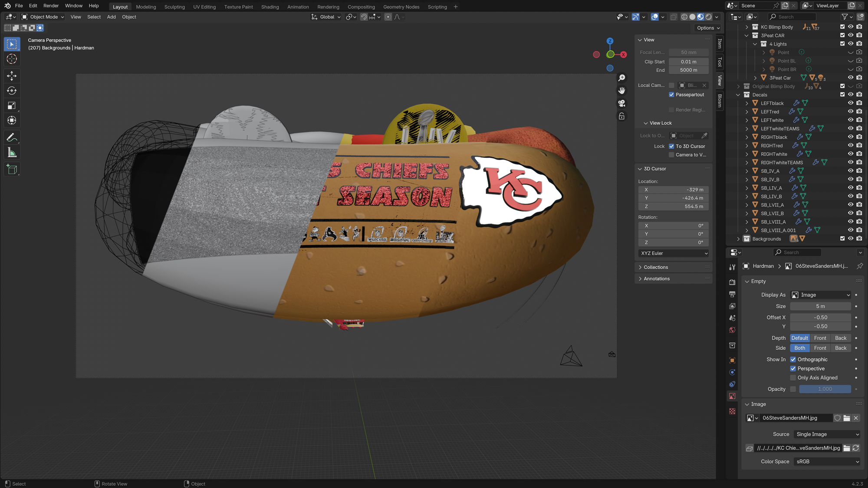Screen dimensions: 868x488
Task: Open the Display As Image dropdown
Action: point(820,295)
